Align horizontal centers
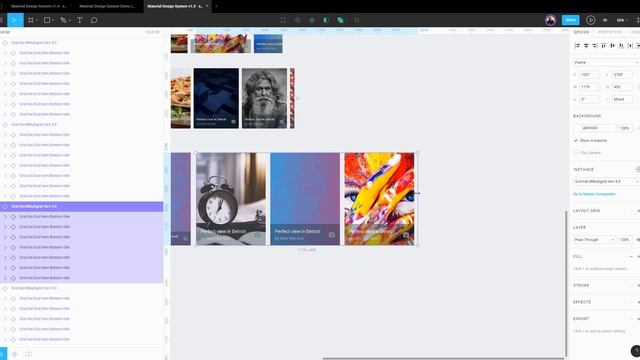 [x=586, y=46]
